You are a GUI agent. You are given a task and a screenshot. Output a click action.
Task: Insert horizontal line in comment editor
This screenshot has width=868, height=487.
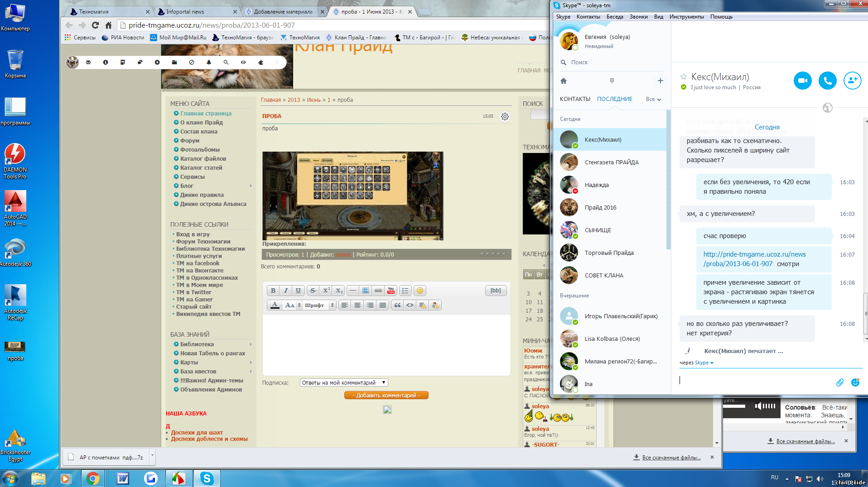point(353,291)
